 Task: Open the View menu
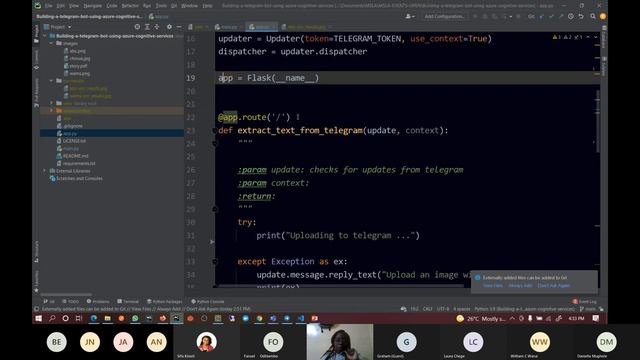[73, 6]
